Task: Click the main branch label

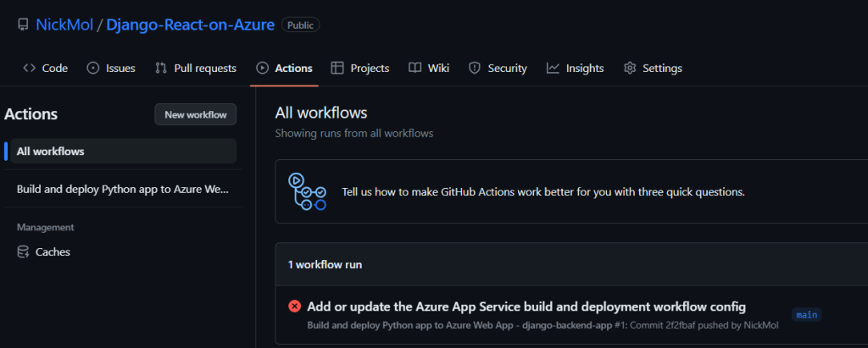Action: (807, 315)
